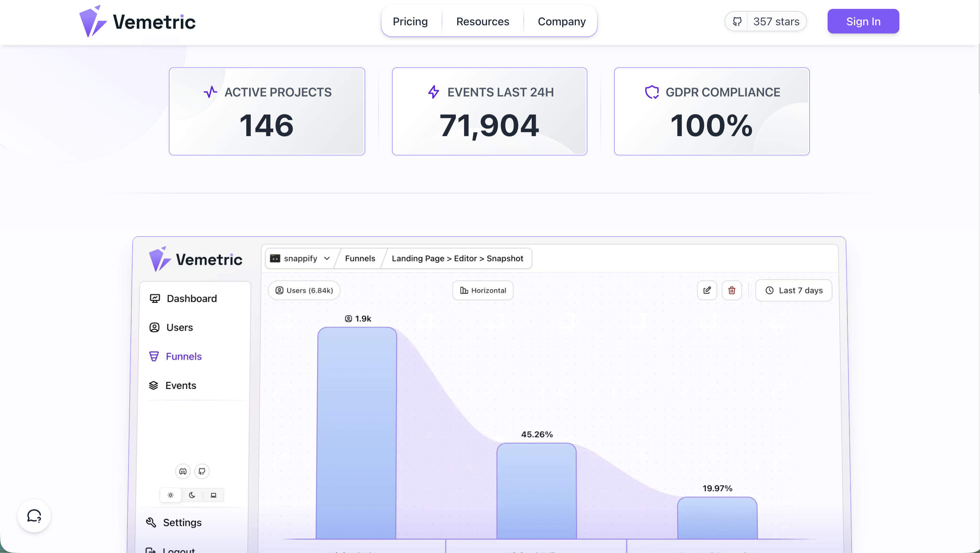Open the Resources navigation menu
Screen dimensions: 980x553
[482, 22]
